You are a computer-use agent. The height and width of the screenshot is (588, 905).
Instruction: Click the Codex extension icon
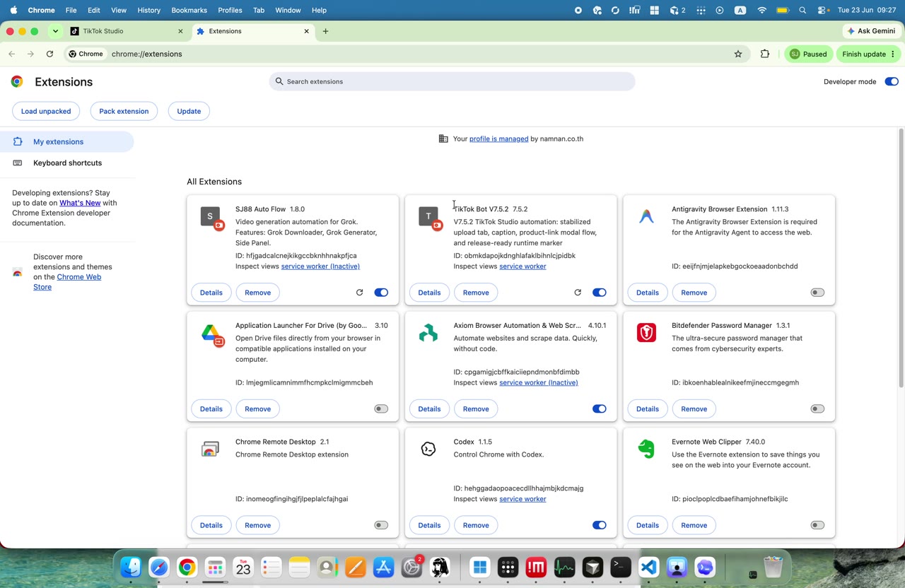coord(428,449)
